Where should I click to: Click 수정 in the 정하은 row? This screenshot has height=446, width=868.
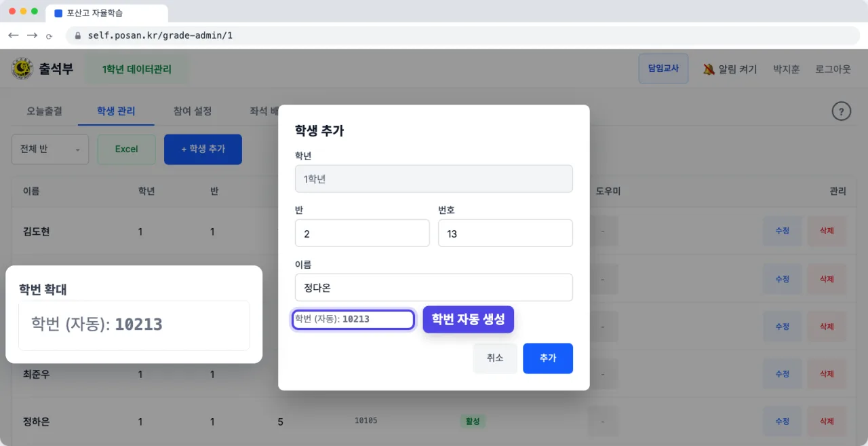pyautogui.click(x=782, y=422)
